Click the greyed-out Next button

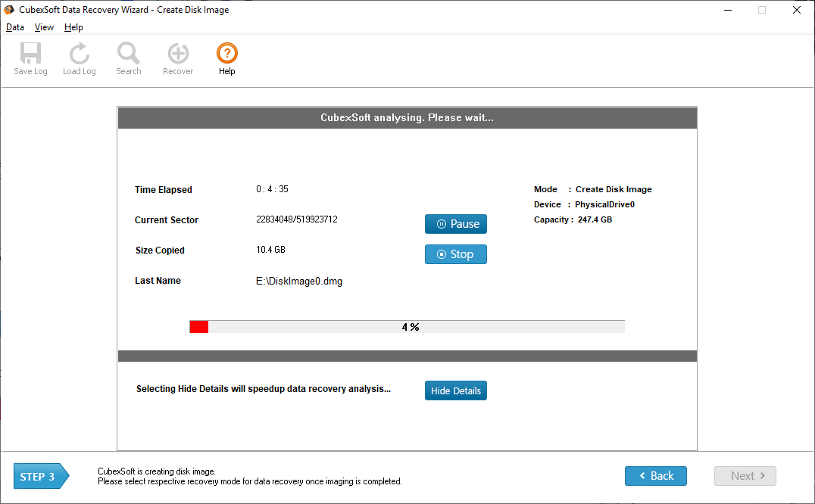[x=745, y=476]
